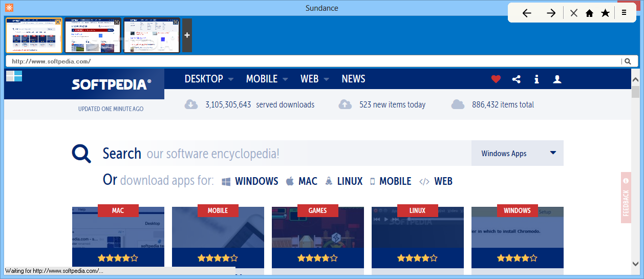Click the star rating on the LINUX card
Image resolution: width=644 pixels, height=279 pixels.
pos(417,258)
